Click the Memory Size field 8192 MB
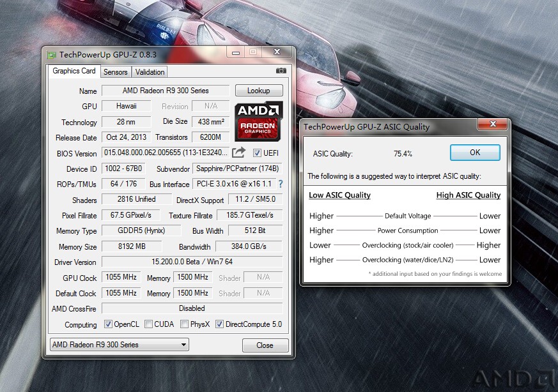This screenshot has height=392, width=558. 132,246
